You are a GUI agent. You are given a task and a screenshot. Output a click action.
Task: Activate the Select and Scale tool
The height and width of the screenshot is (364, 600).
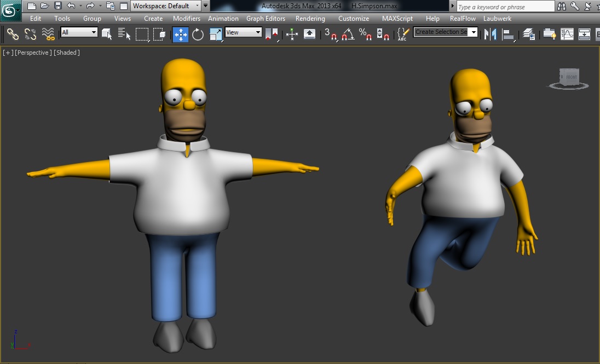coord(216,34)
